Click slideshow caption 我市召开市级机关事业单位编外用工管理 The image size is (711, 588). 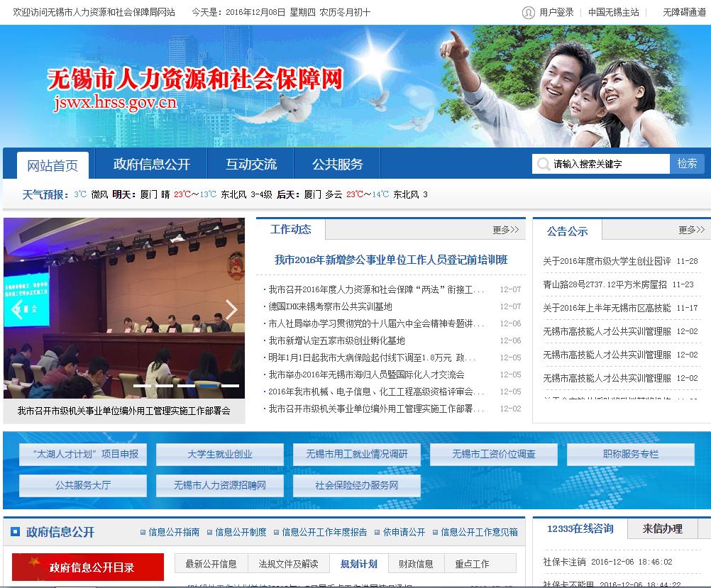(123, 411)
